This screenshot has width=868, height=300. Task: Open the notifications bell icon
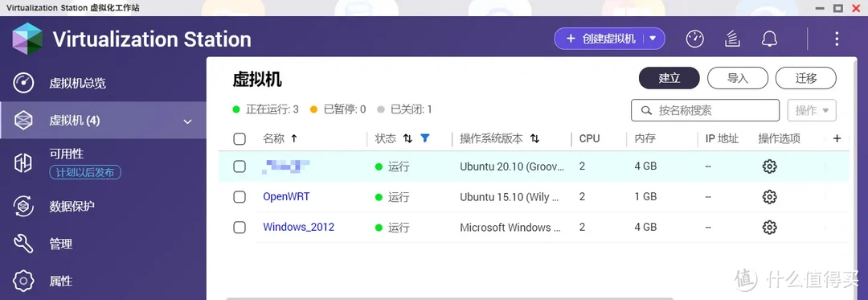(x=769, y=39)
